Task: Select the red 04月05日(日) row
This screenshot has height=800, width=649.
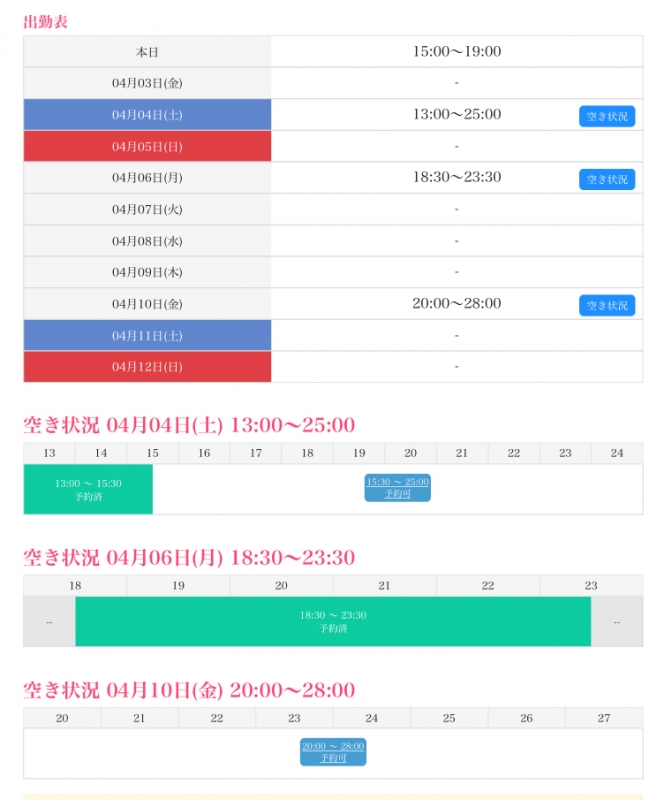Action: [x=146, y=146]
